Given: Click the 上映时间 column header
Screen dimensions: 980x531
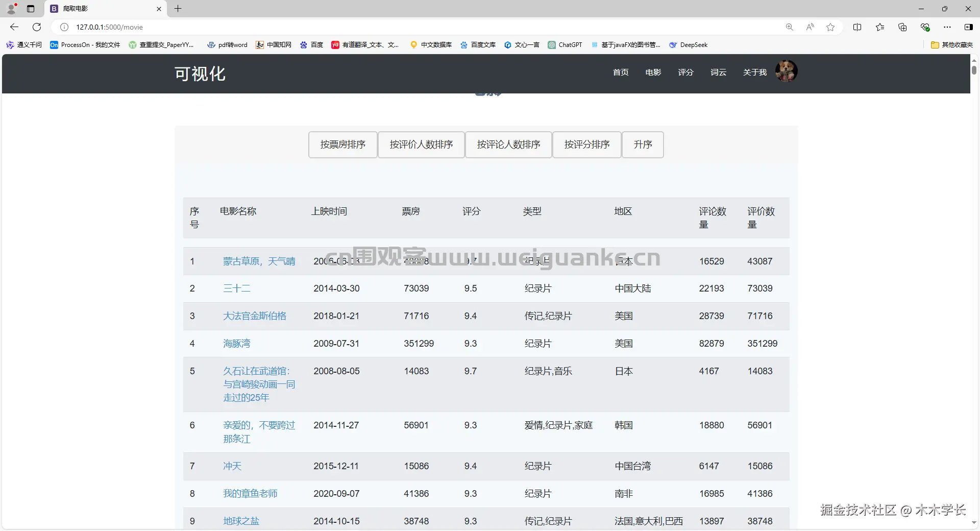Looking at the screenshot, I should (329, 211).
